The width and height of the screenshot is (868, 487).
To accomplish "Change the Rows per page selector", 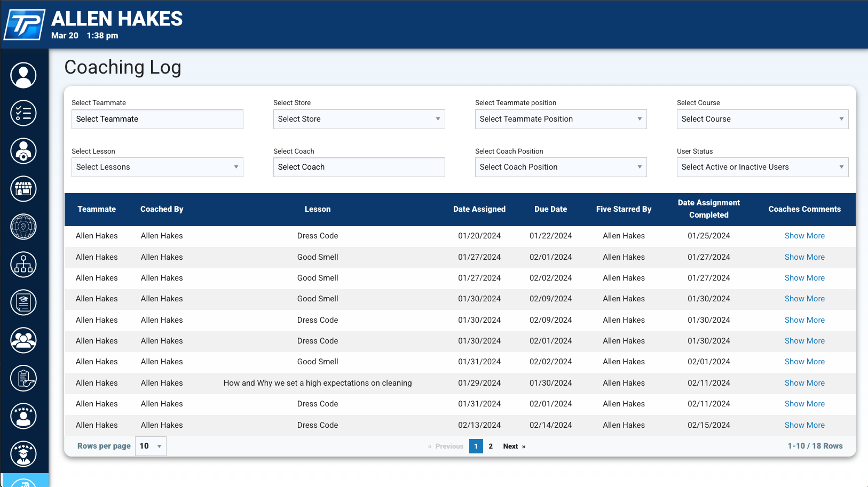I will (150, 446).
